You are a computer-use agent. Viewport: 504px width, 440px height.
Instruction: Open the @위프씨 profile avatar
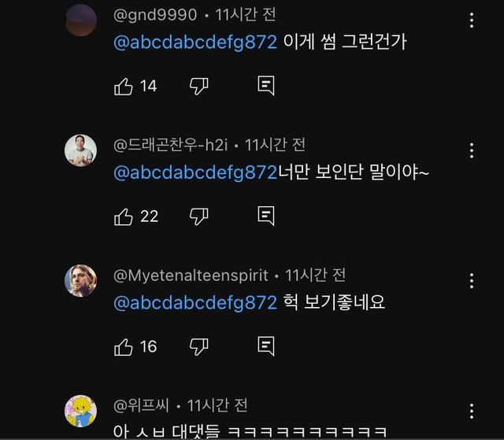coord(80,411)
